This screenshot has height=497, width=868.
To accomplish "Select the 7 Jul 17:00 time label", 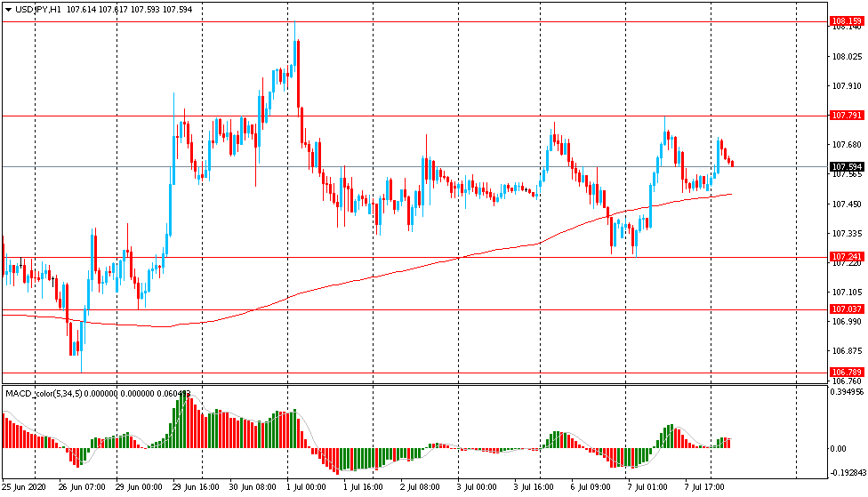I will 704,487.
